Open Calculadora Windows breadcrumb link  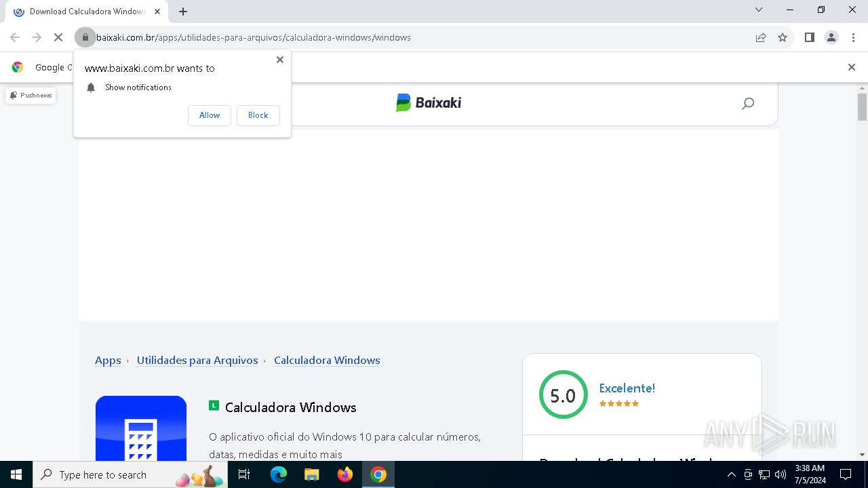(x=327, y=361)
